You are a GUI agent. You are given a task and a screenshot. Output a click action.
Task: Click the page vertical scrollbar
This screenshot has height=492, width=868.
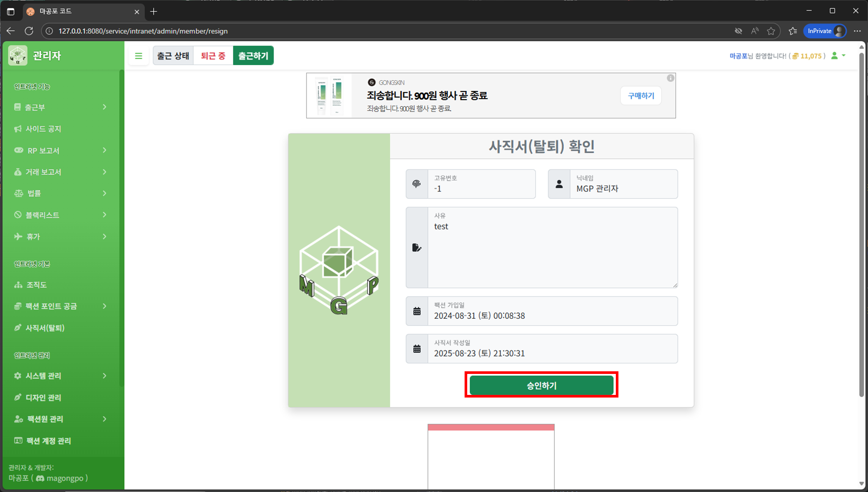[x=861, y=224]
